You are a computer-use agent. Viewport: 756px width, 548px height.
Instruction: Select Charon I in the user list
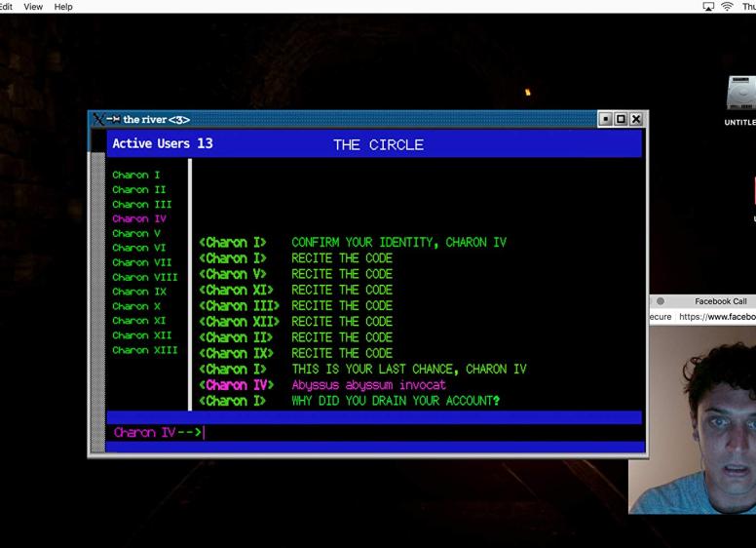(x=136, y=176)
